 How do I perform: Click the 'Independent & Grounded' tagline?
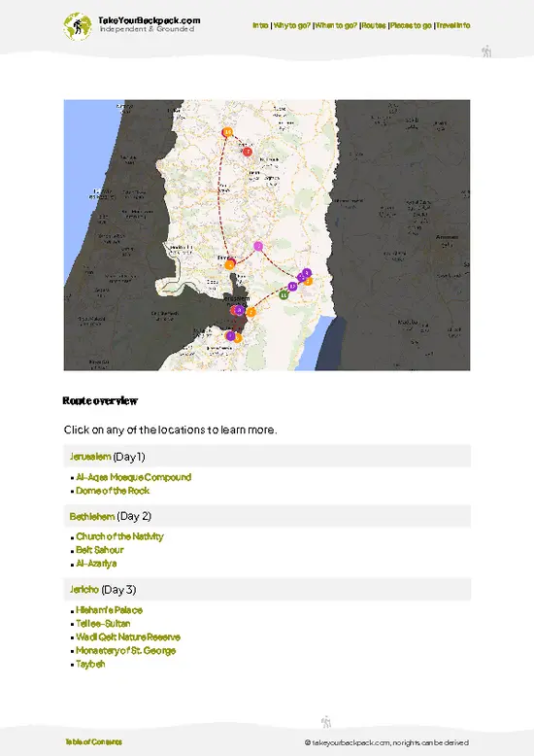coord(147,29)
